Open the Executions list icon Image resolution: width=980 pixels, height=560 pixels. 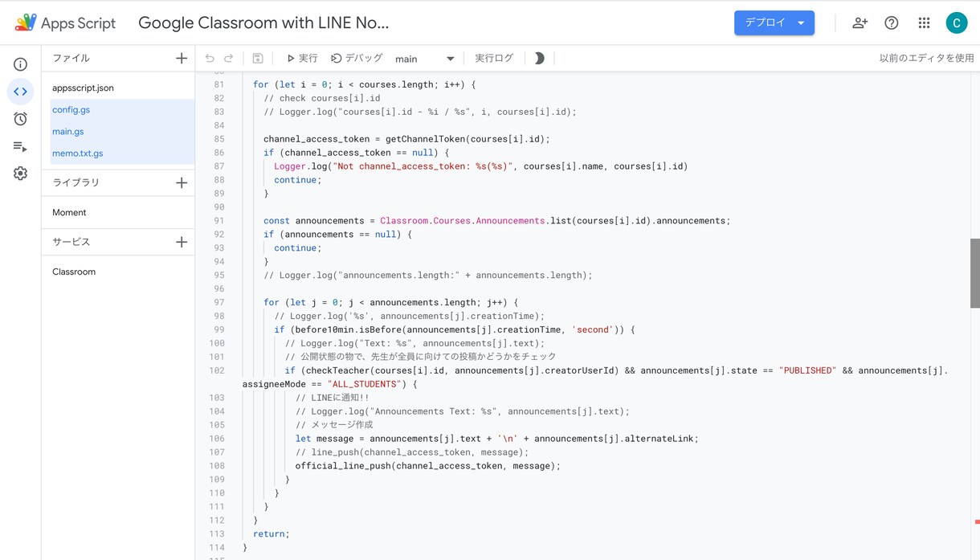pyautogui.click(x=21, y=146)
